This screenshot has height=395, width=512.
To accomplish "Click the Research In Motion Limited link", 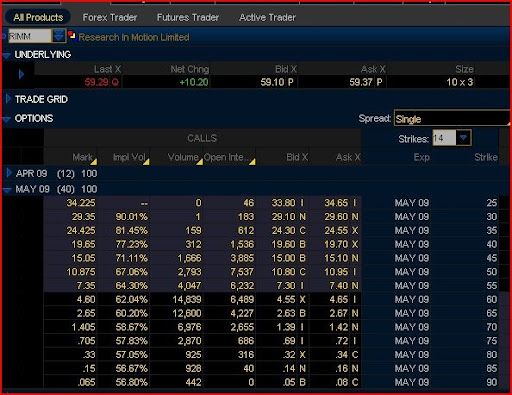I will click(x=134, y=37).
